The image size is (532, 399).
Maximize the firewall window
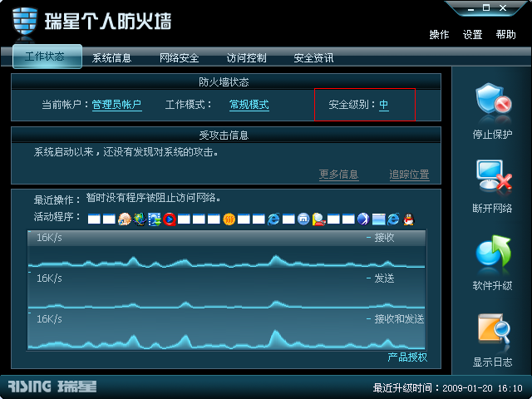486,7
